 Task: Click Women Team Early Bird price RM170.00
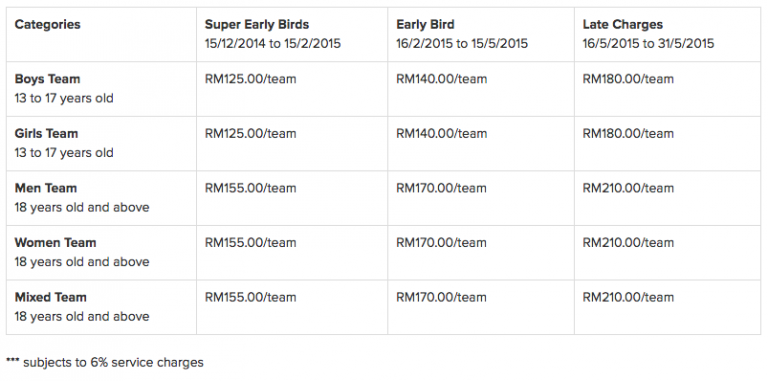441,242
